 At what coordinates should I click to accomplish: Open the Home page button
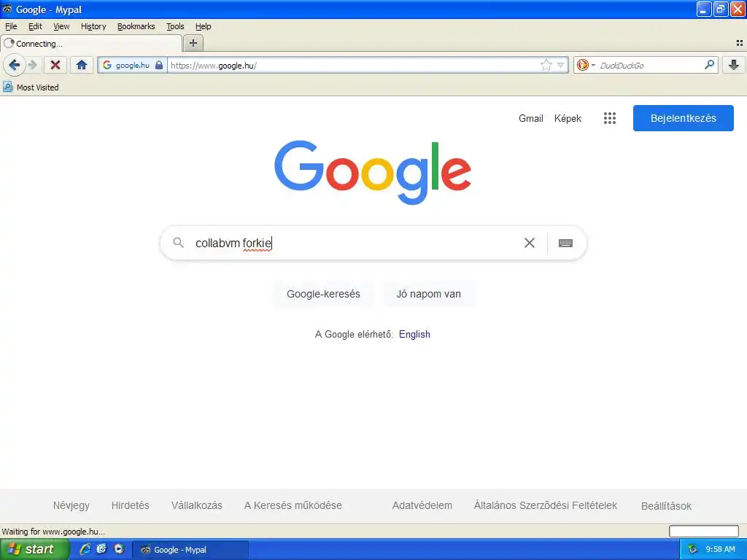[x=82, y=65]
